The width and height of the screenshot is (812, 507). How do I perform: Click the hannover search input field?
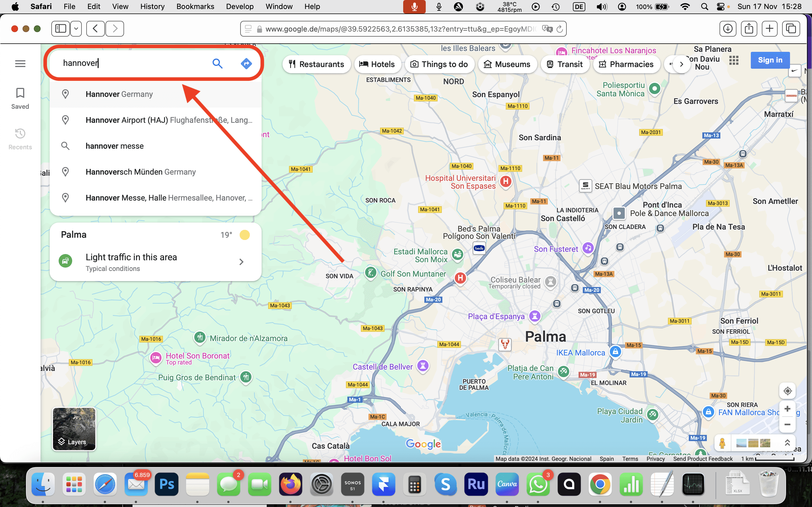pyautogui.click(x=134, y=63)
